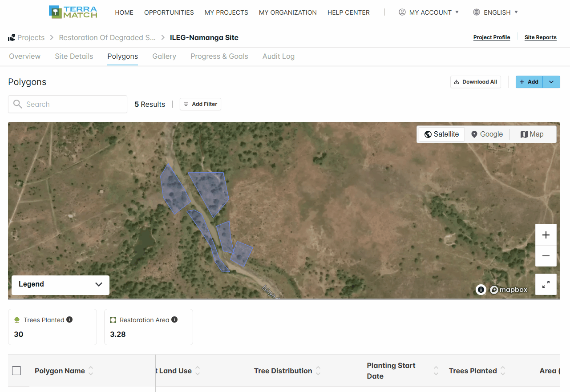Switch to Site Details tab

(x=74, y=57)
